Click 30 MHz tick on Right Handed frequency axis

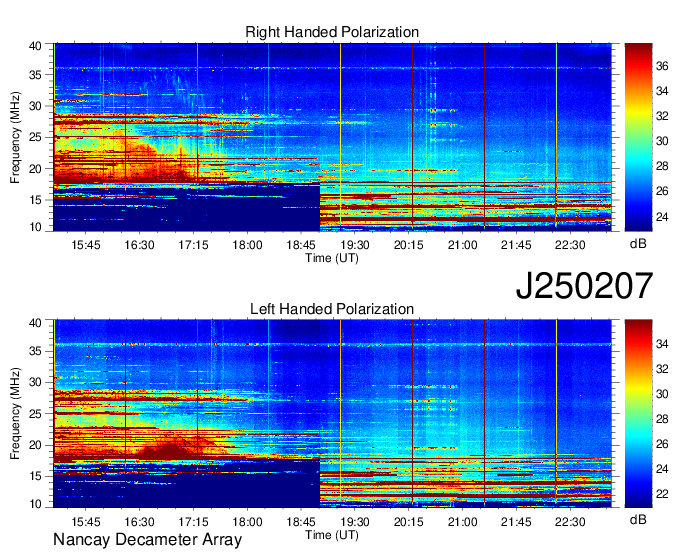tap(35, 106)
